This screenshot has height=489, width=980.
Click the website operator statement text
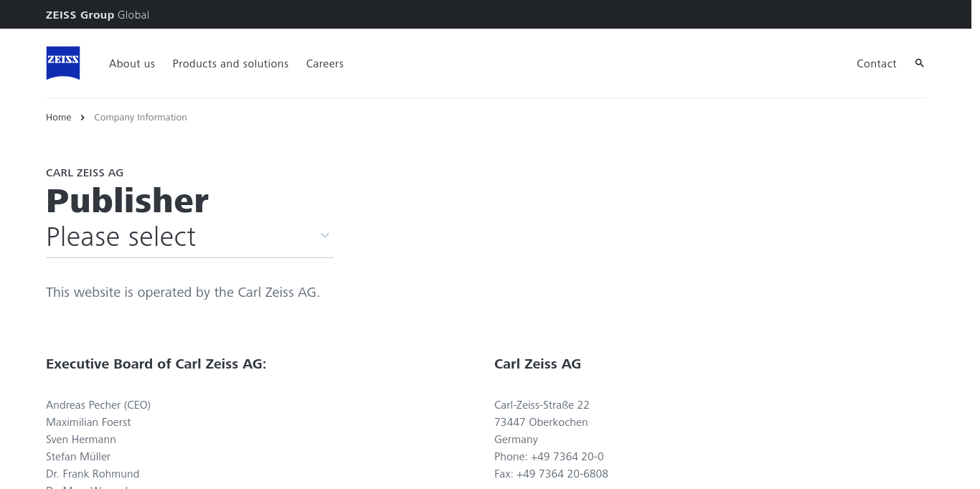tap(183, 293)
